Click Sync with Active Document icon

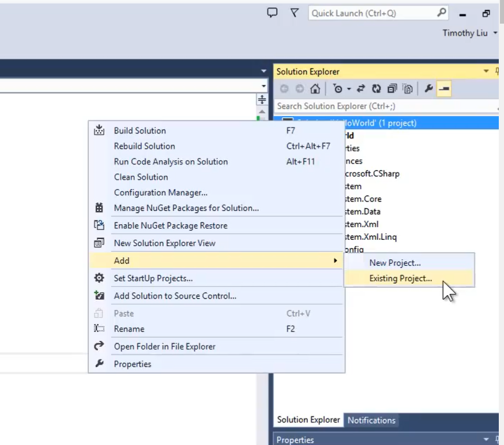[360, 89]
